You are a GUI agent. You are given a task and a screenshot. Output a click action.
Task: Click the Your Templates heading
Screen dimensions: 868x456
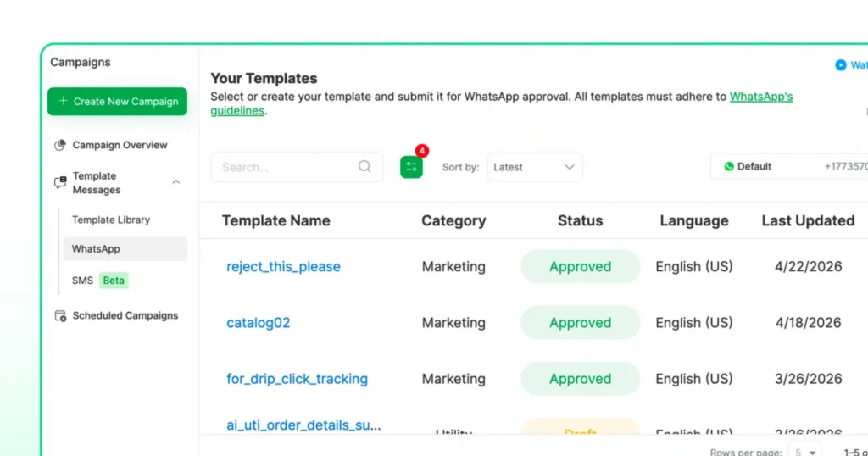(264, 79)
